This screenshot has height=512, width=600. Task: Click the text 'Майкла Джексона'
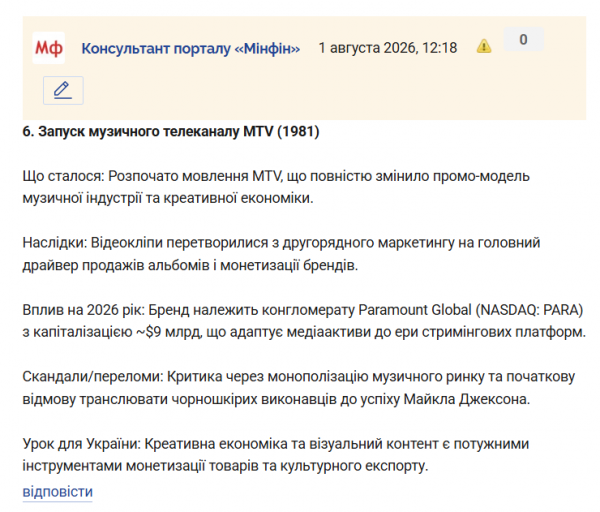466,399
